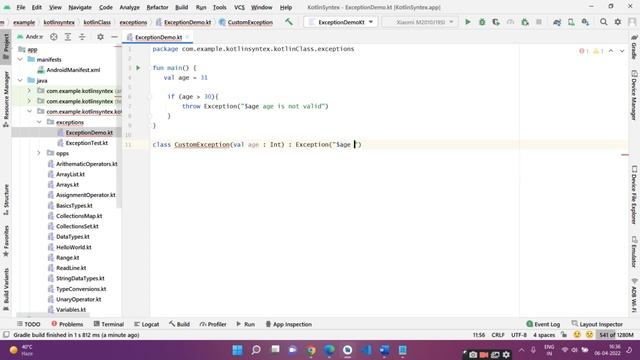Open Build Variants side tab

click(x=6, y=289)
